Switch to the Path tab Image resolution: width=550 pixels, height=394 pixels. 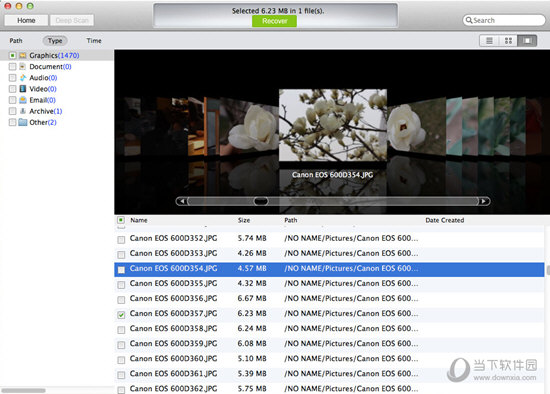pos(16,41)
